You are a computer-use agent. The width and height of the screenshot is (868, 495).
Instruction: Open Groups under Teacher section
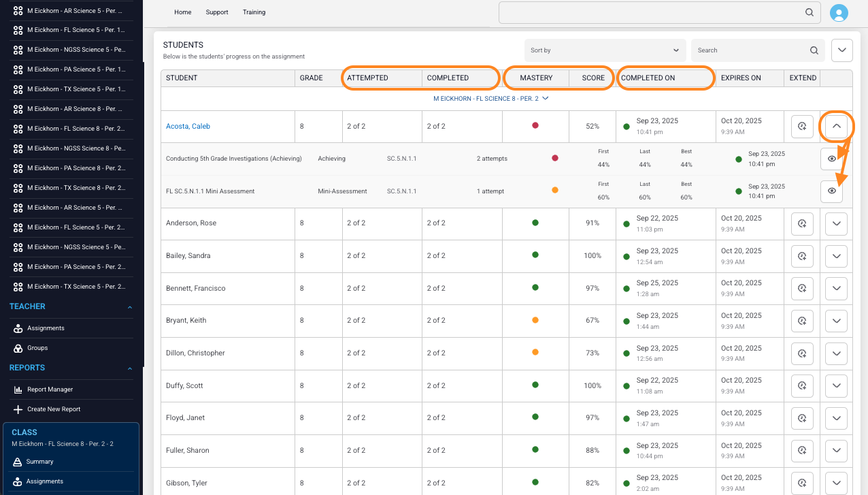tap(37, 348)
